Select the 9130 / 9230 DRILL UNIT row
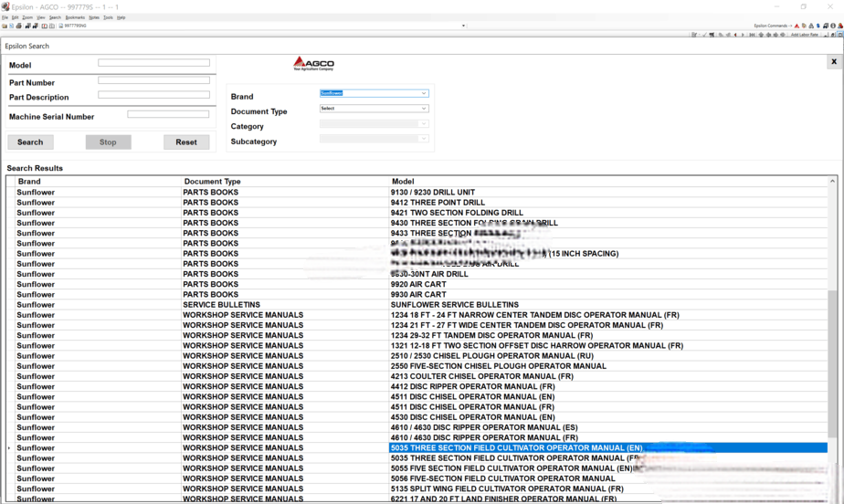 (421, 192)
